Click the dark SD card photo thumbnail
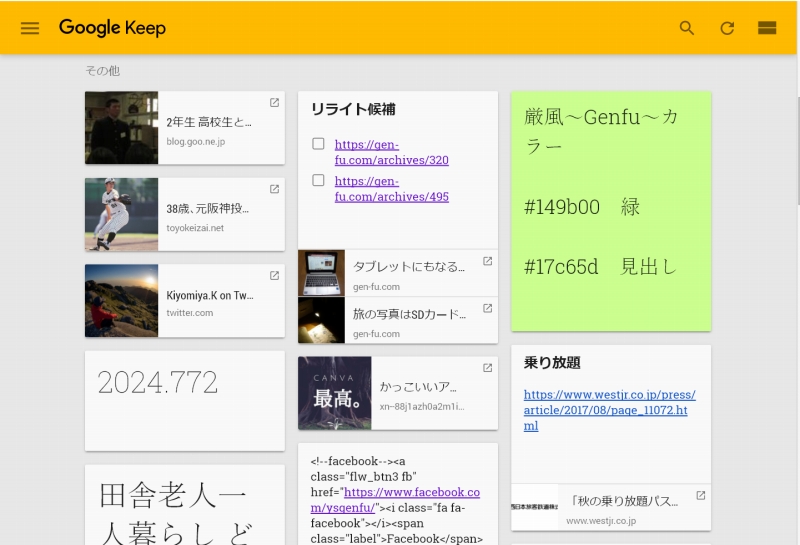 321,320
